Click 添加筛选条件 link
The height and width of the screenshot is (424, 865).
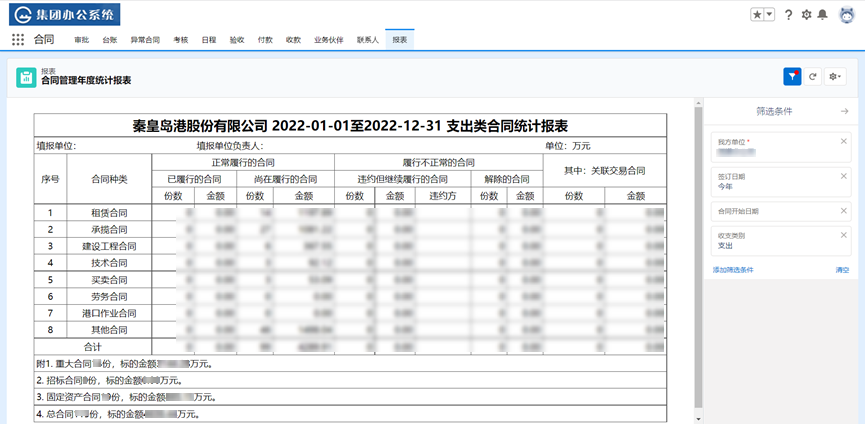(x=733, y=270)
